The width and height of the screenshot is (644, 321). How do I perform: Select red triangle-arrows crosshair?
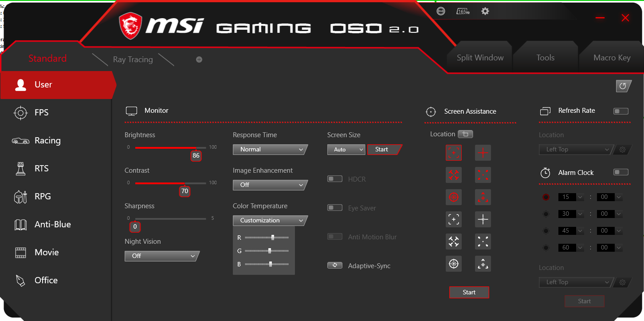click(x=483, y=197)
